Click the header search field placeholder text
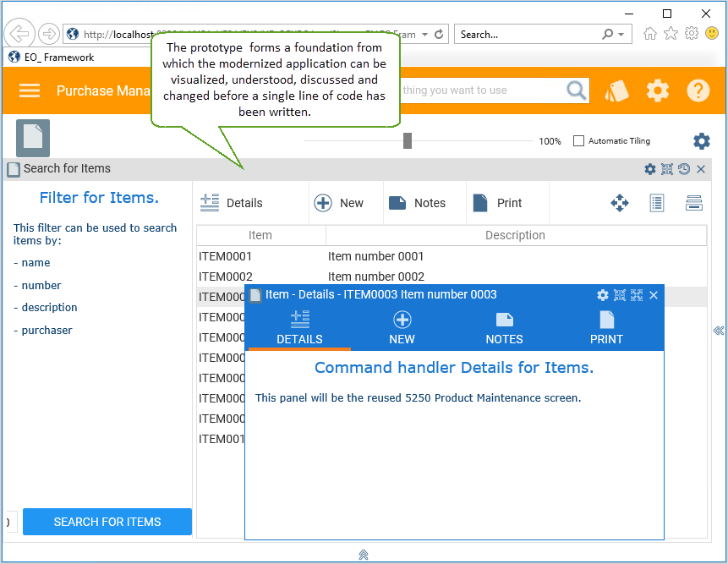 (x=455, y=90)
